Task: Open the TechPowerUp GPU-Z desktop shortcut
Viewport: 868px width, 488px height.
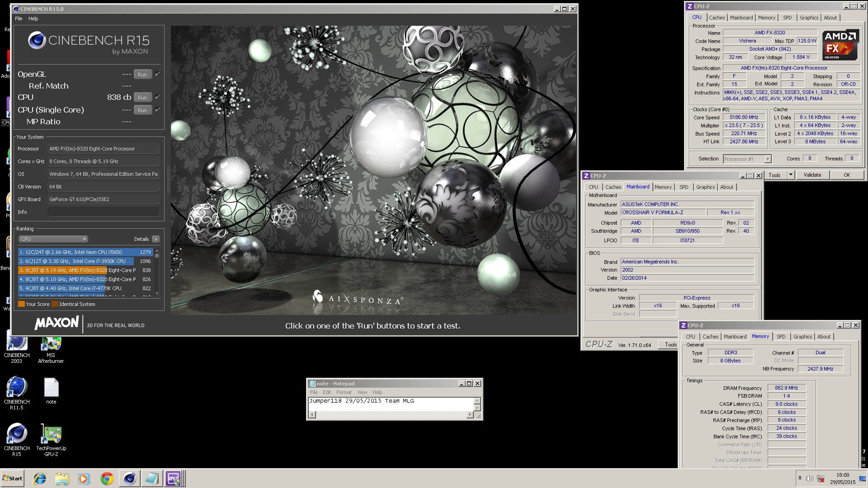Action: tap(51, 440)
